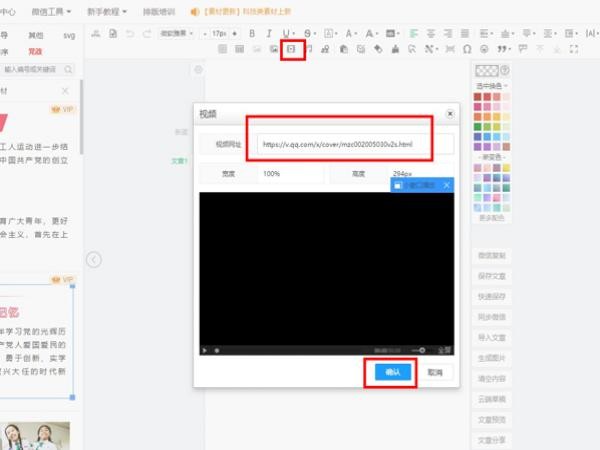Toggle italic formatting button
This screenshot has width=600, height=450.
269,34
